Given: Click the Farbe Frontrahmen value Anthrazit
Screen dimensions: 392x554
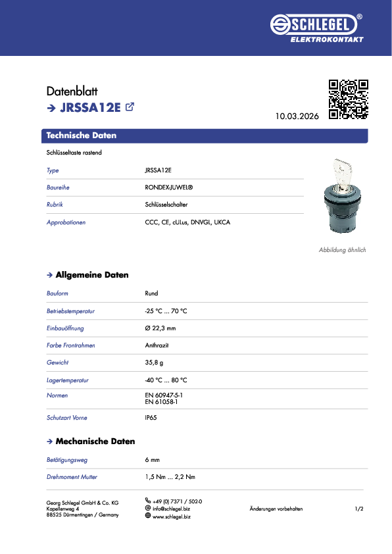Looking at the screenshot, I should click(x=157, y=345).
